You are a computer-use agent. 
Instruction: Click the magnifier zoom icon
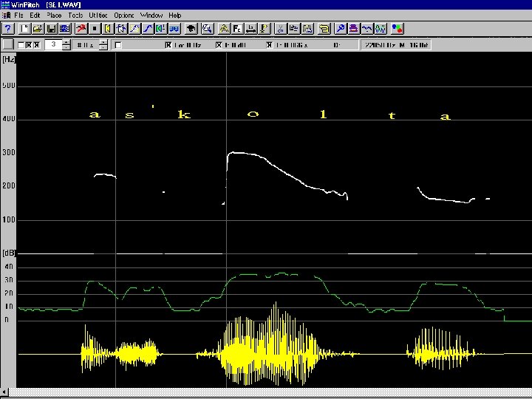[207, 29]
